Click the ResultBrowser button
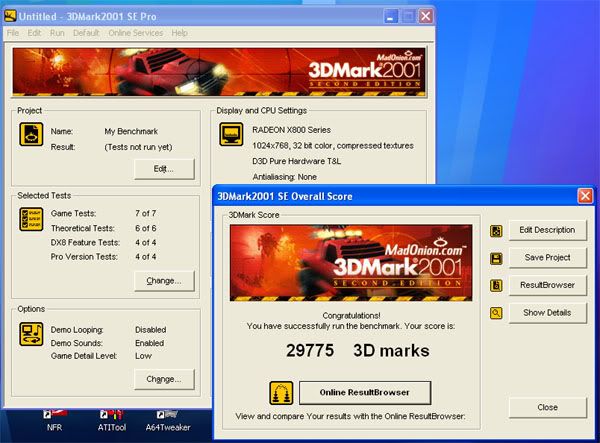Image resolution: width=600 pixels, height=443 pixels. pyautogui.click(x=548, y=285)
